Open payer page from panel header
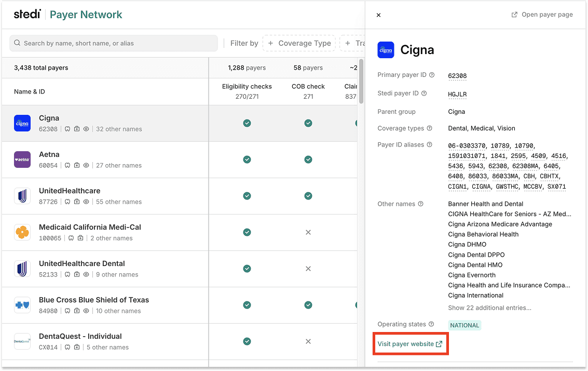 click(542, 15)
